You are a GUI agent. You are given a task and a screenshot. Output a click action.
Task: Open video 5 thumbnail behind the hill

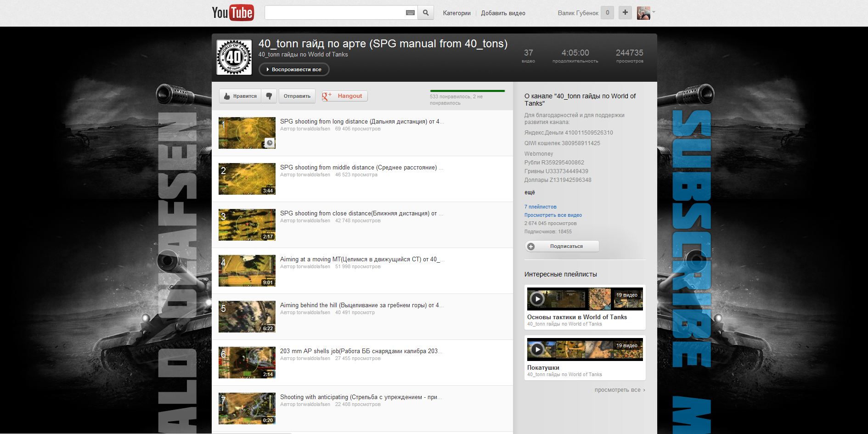[247, 316]
